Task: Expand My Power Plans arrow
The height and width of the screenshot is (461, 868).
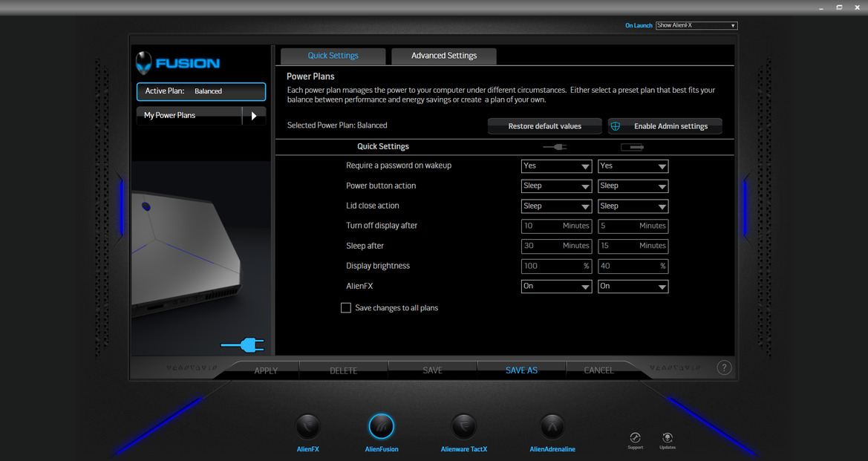Action: coord(254,116)
